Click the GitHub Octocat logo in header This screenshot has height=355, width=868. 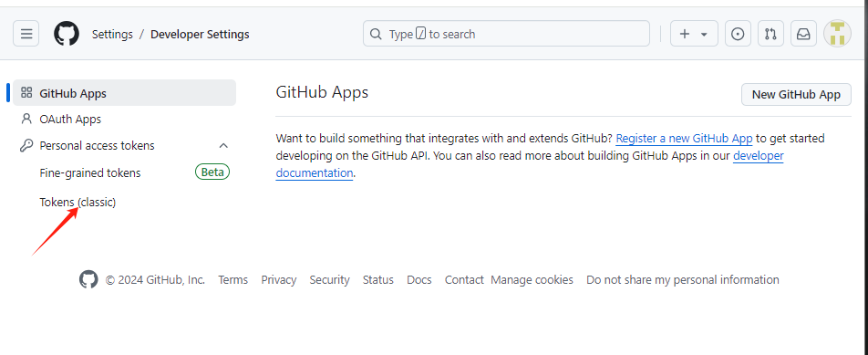coord(67,34)
